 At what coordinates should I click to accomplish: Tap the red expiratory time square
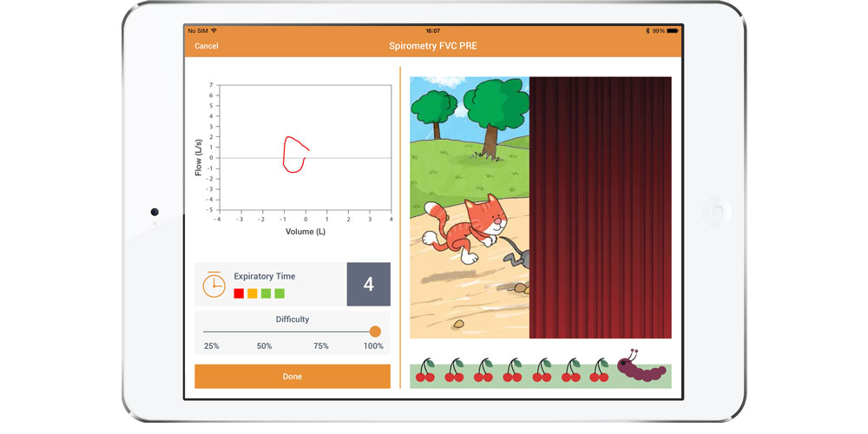point(239,293)
